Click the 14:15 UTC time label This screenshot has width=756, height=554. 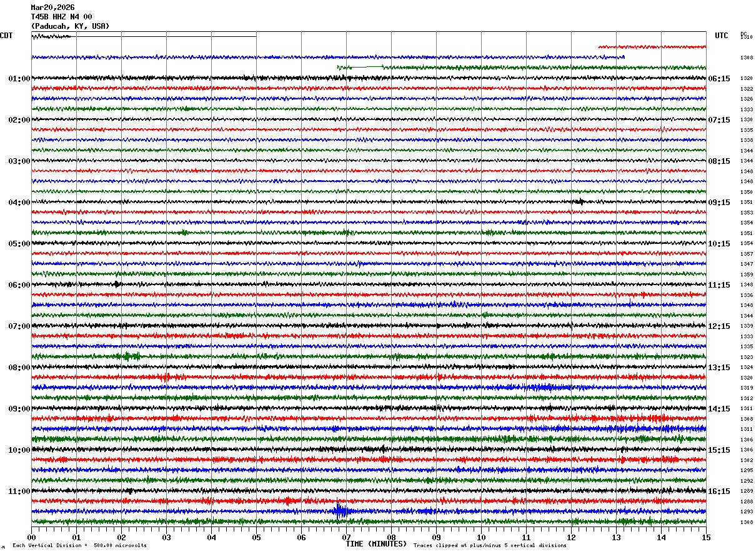coord(719,409)
